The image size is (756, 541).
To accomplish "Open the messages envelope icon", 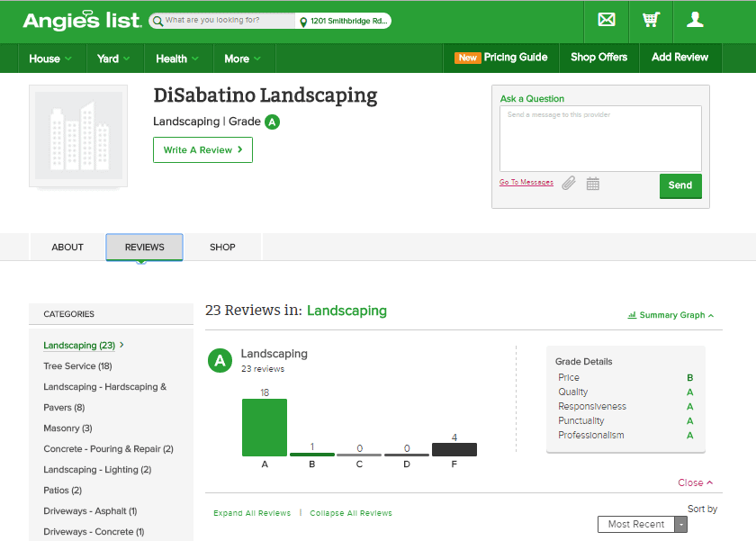I will (606, 20).
